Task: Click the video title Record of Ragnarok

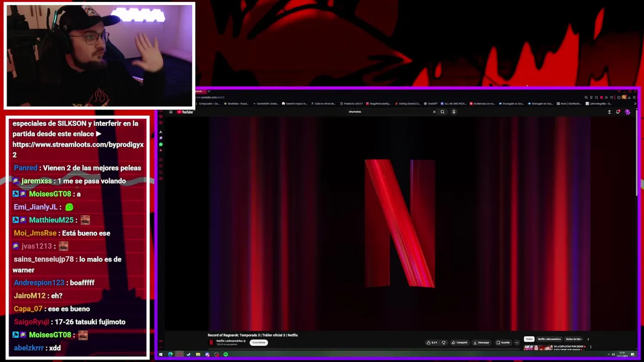Action: pyautogui.click(x=253, y=335)
